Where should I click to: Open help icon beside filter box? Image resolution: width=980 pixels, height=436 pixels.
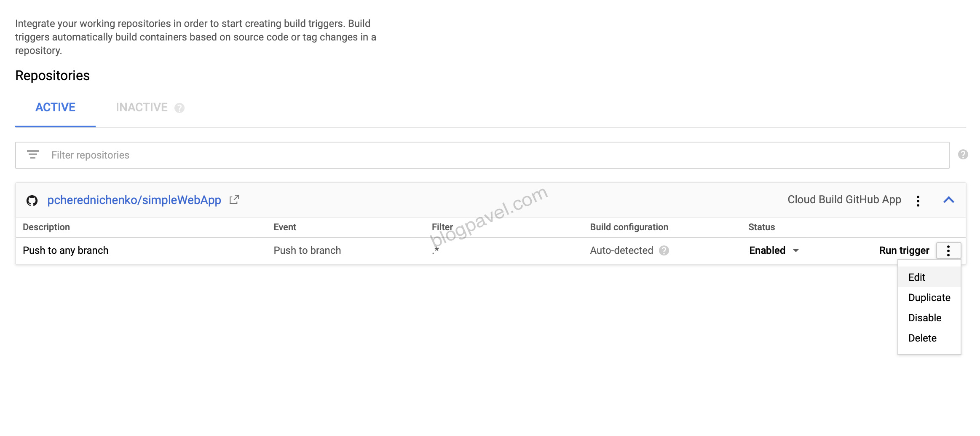963,155
